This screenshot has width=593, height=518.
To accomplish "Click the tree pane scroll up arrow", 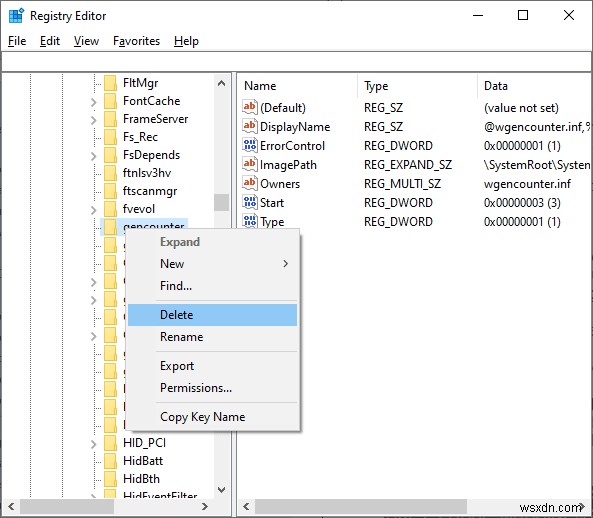I will click(x=222, y=83).
